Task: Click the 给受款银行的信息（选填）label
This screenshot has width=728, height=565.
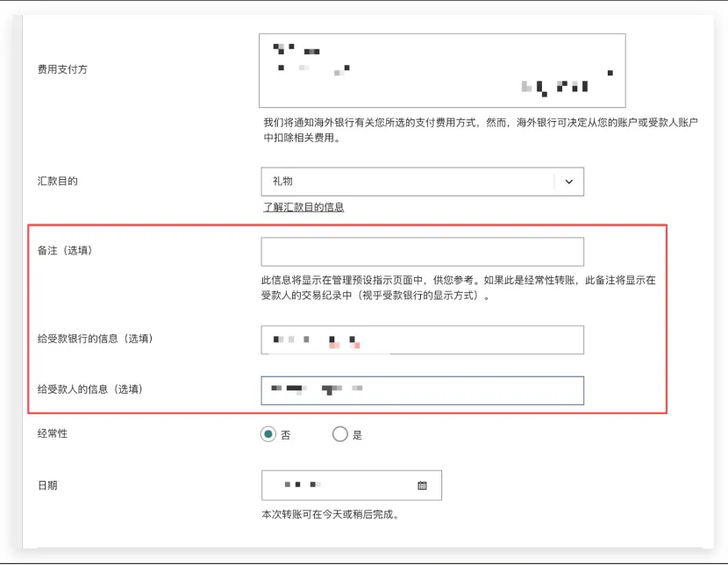Action: coord(96,339)
